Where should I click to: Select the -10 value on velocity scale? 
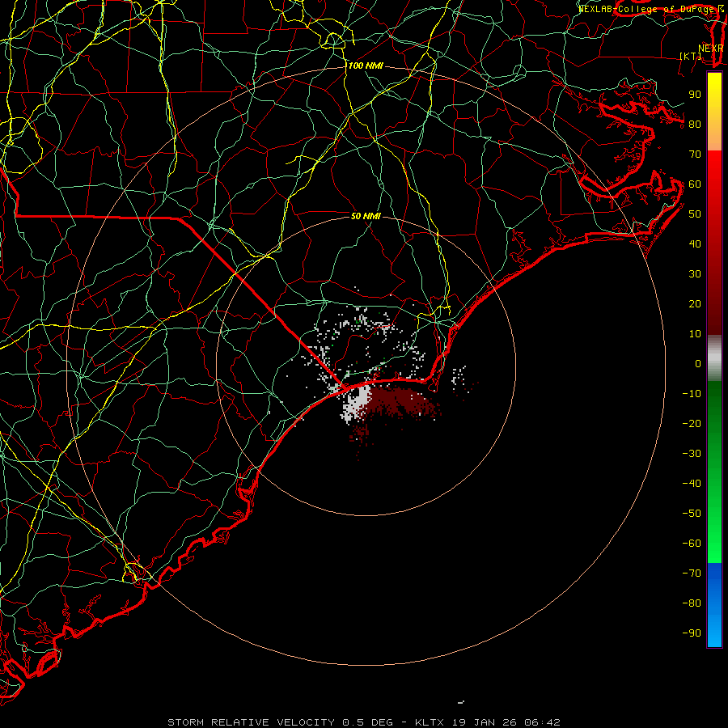[x=692, y=394]
